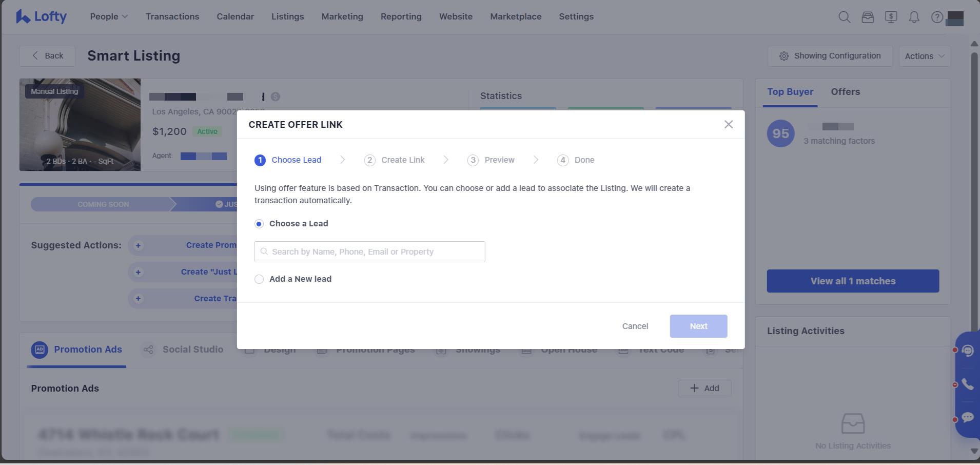980x465 pixels.
Task: Open the Website menu
Action: click(456, 16)
